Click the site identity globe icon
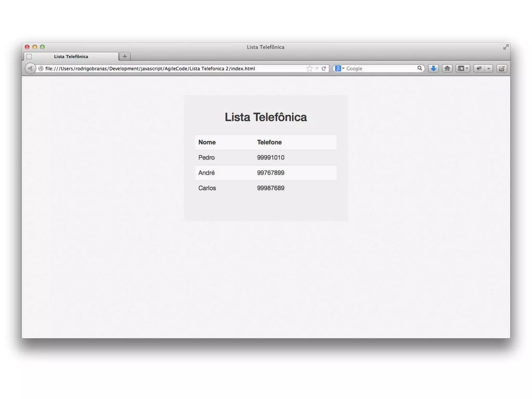The width and height of the screenshot is (532, 399). click(x=41, y=68)
